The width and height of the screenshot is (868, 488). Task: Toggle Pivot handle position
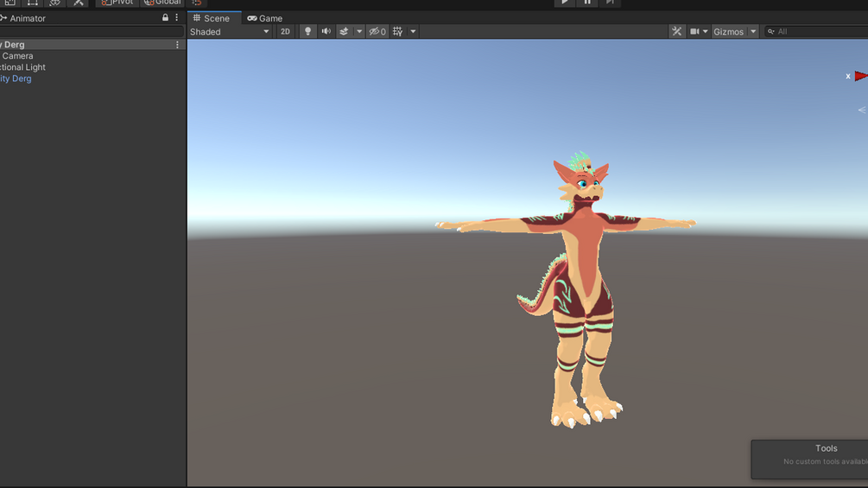(x=117, y=3)
